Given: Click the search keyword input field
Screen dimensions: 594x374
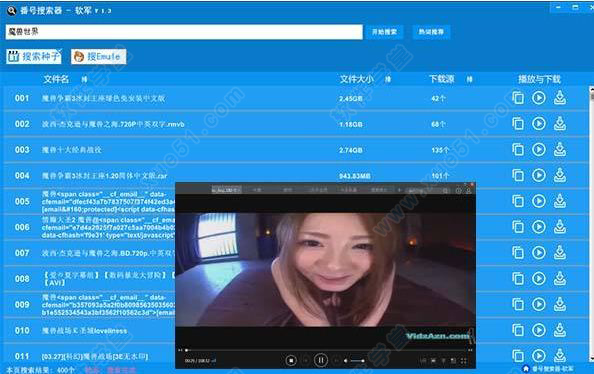Looking at the screenshot, I should pos(184,32).
